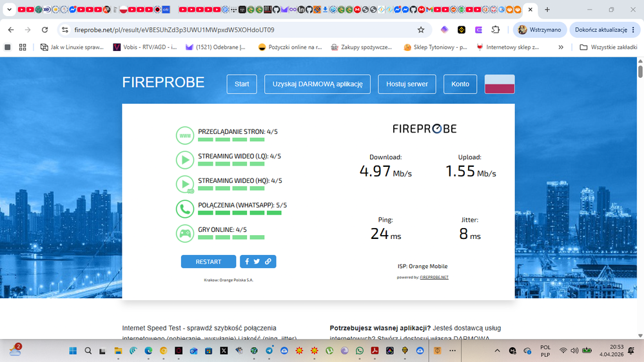
Task: Click Start in FireProbe navigation
Action: 242,84
